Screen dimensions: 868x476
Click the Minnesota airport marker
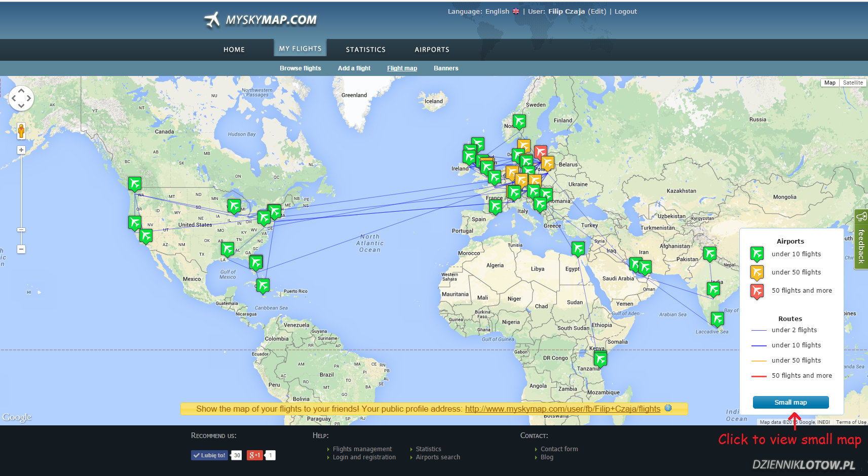(x=234, y=206)
